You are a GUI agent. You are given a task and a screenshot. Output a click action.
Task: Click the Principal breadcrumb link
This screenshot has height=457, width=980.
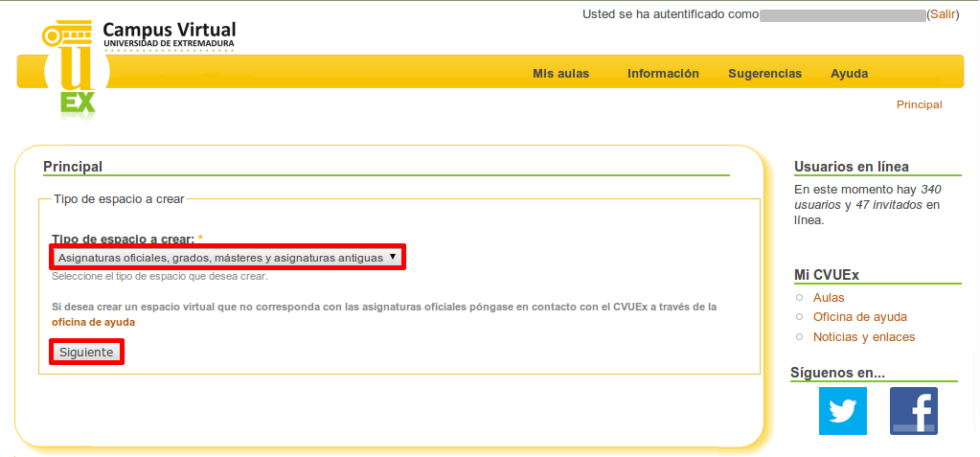(x=919, y=104)
